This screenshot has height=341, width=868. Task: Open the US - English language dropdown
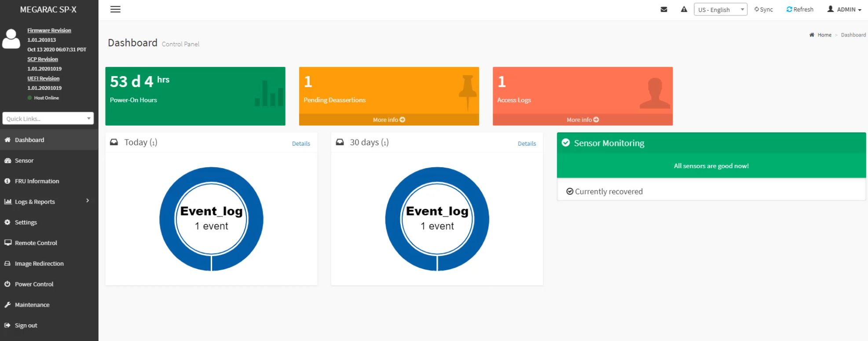point(720,9)
